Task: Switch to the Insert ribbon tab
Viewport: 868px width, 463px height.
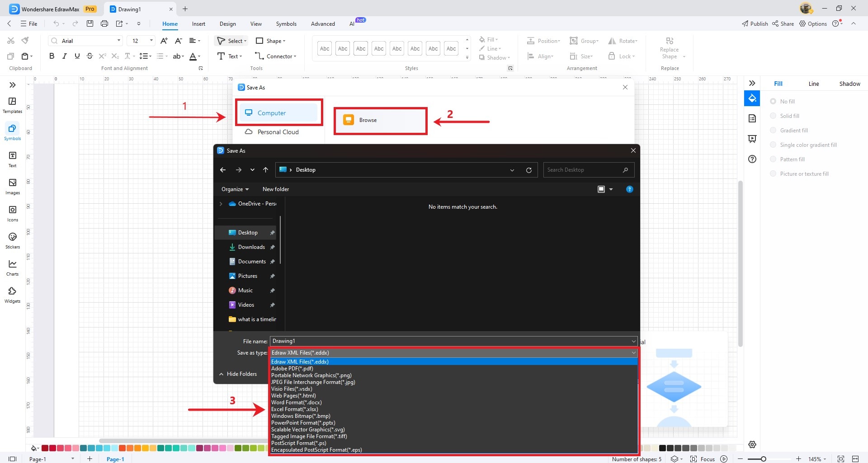Action: tap(198, 24)
